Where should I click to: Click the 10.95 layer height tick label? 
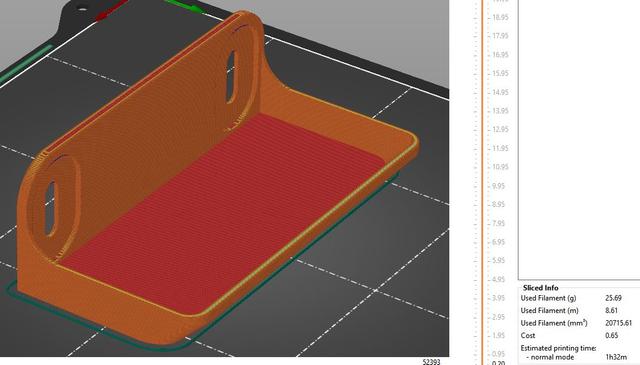[500, 167]
